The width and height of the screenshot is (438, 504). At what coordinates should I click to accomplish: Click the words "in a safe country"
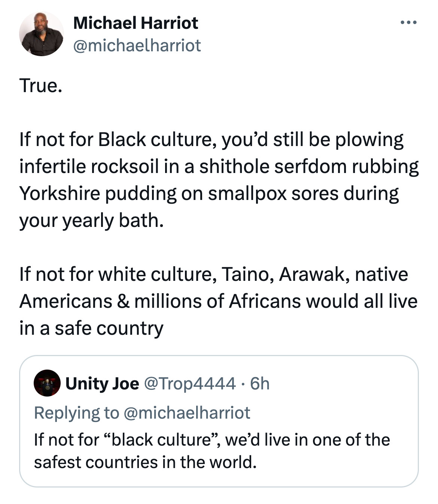91,328
